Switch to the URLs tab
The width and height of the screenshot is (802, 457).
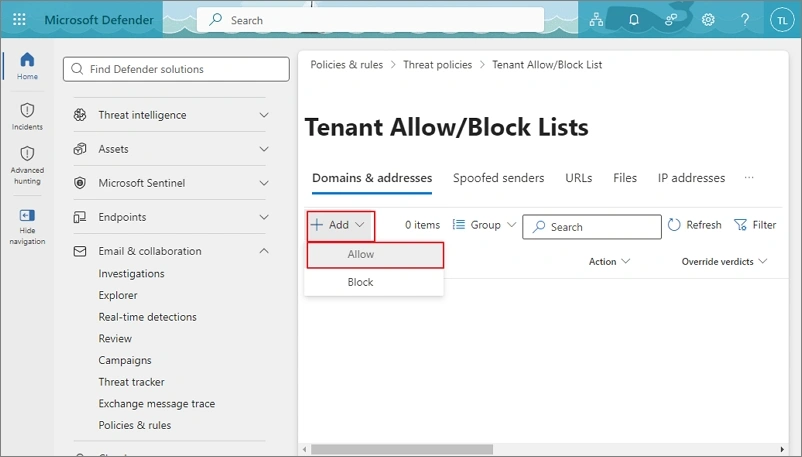pos(578,178)
